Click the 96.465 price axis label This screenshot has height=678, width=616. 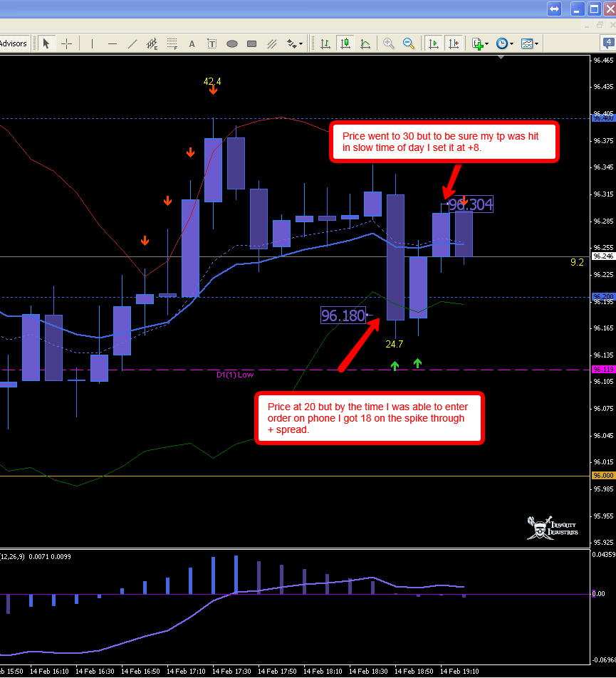[603, 60]
